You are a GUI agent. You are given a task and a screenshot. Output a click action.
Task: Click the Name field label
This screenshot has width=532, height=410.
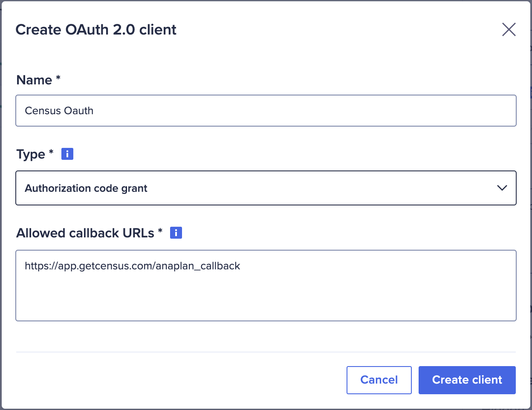[x=34, y=80]
